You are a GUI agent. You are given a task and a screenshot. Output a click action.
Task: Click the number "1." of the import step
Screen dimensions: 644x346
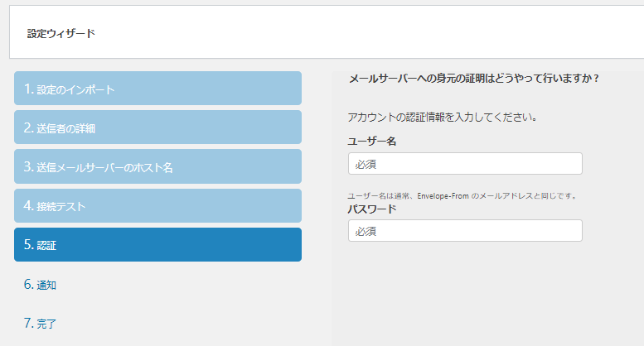tap(29, 89)
